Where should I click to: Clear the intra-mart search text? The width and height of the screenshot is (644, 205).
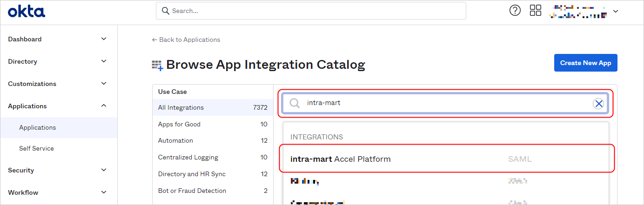tap(598, 103)
